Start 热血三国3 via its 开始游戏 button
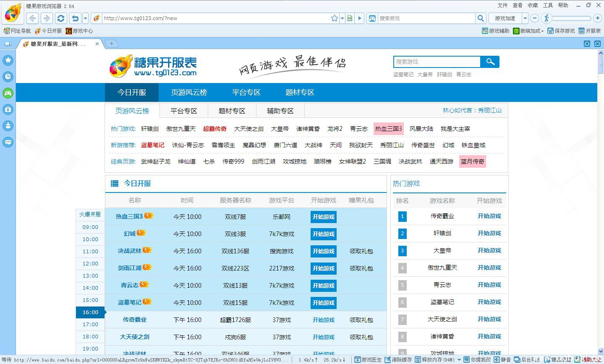This screenshot has width=604, height=364. point(323,217)
